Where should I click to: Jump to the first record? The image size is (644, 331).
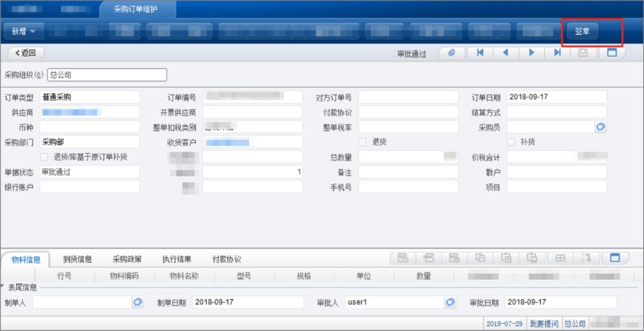tap(480, 53)
